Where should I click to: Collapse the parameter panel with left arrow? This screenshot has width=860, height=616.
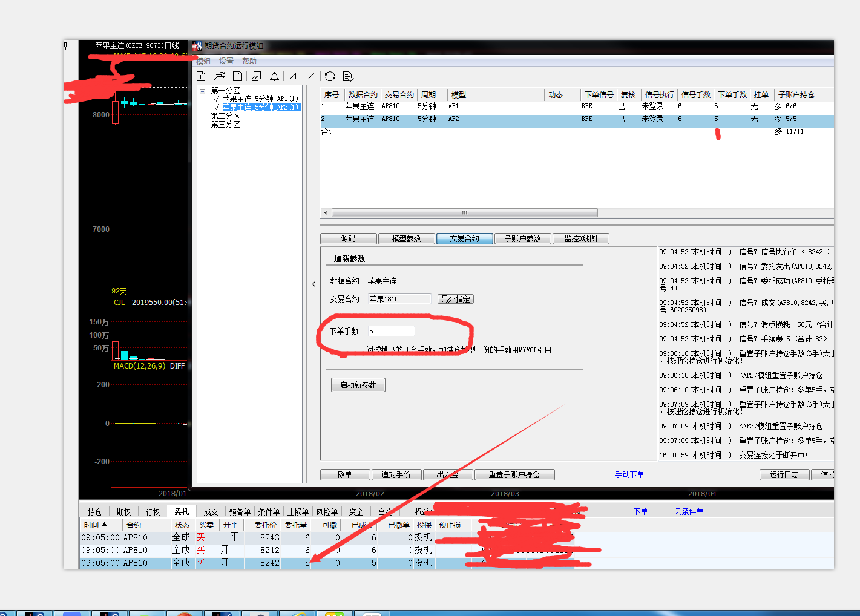(x=313, y=284)
